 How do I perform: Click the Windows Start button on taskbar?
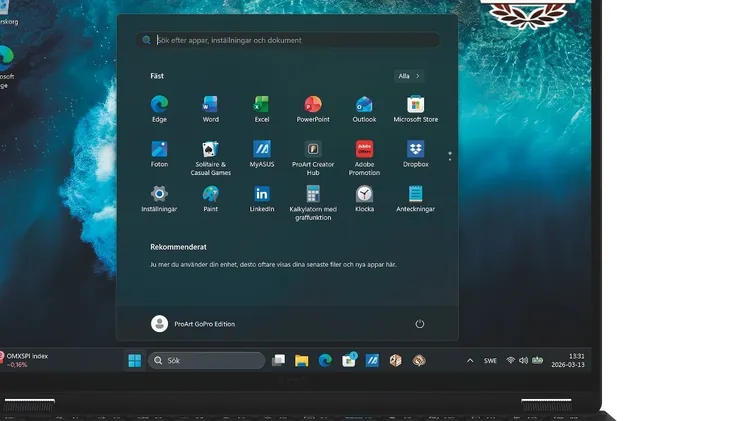point(135,360)
